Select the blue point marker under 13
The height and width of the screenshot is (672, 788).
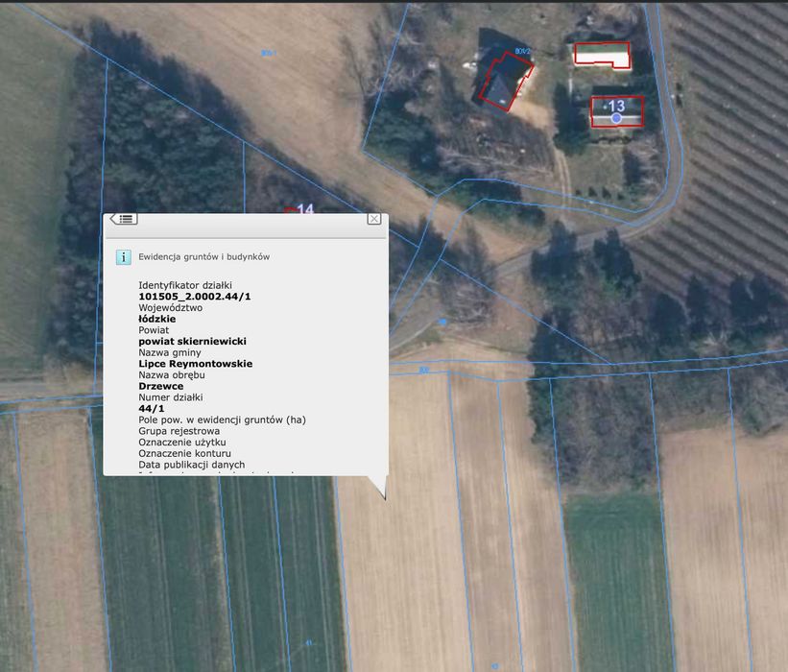tap(616, 118)
